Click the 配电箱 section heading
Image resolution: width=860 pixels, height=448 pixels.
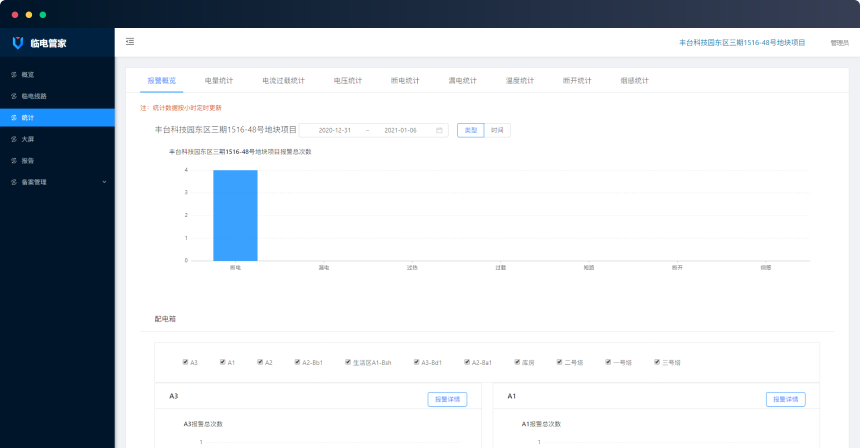point(165,319)
